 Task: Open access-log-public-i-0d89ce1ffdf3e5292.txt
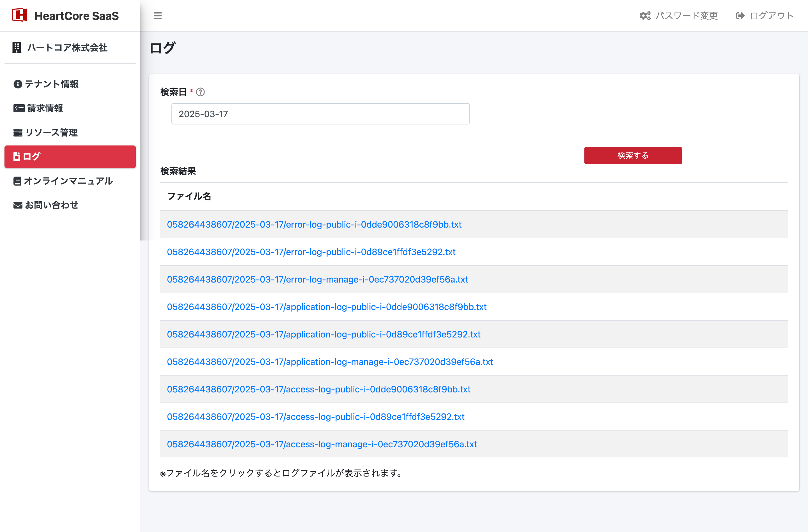pos(316,417)
